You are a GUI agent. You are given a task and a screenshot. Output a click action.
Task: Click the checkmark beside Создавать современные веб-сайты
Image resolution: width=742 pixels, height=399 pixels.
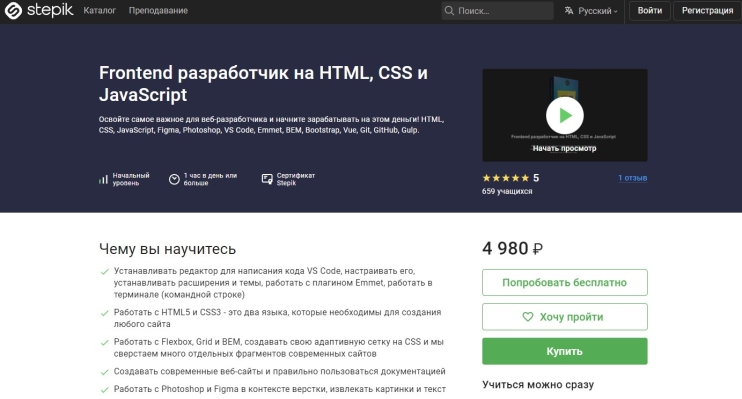point(105,372)
